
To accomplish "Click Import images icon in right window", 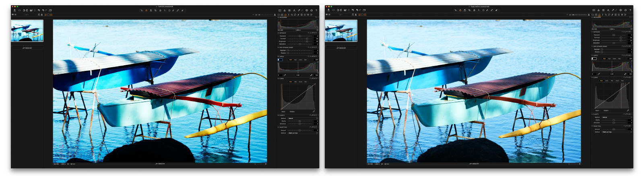I will [328, 10].
